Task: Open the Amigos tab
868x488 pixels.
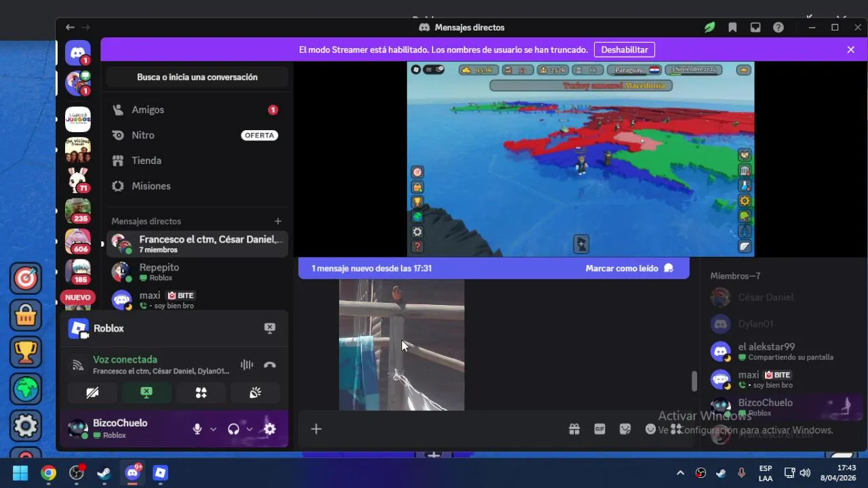Action: point(197,110)
